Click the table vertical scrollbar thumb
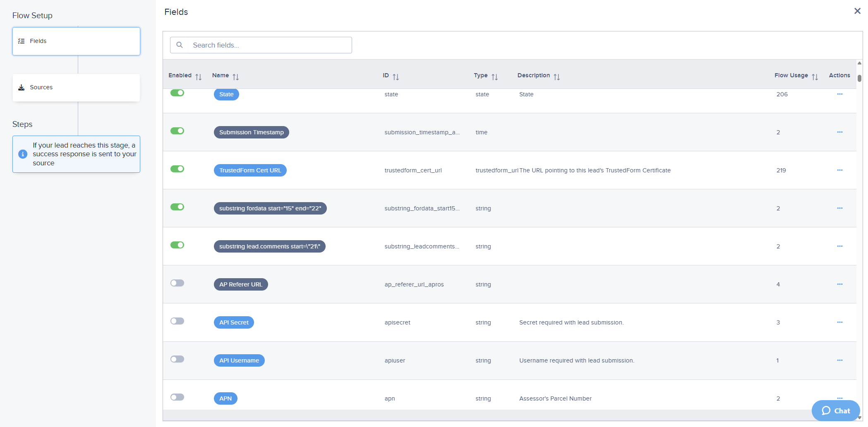The image size is (868, 427). pyautogui.click(x=859, y=78)
